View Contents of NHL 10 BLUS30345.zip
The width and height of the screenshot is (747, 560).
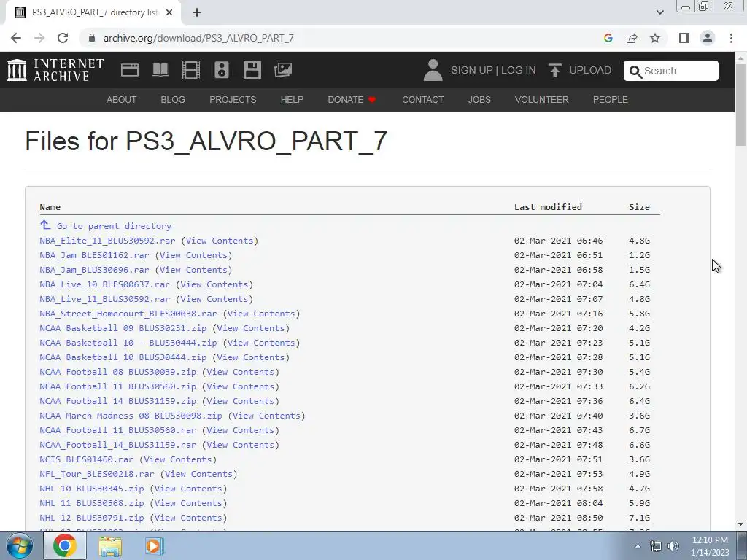188,489
